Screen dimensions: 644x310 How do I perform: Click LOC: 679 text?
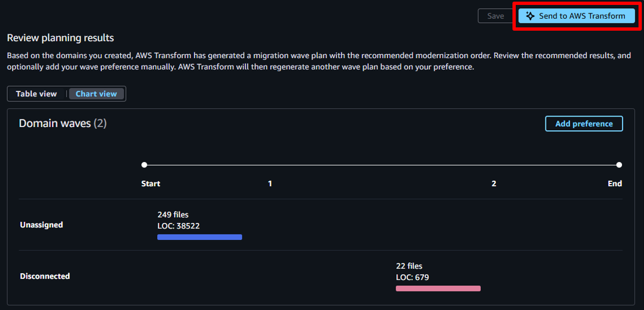[412, 277]
